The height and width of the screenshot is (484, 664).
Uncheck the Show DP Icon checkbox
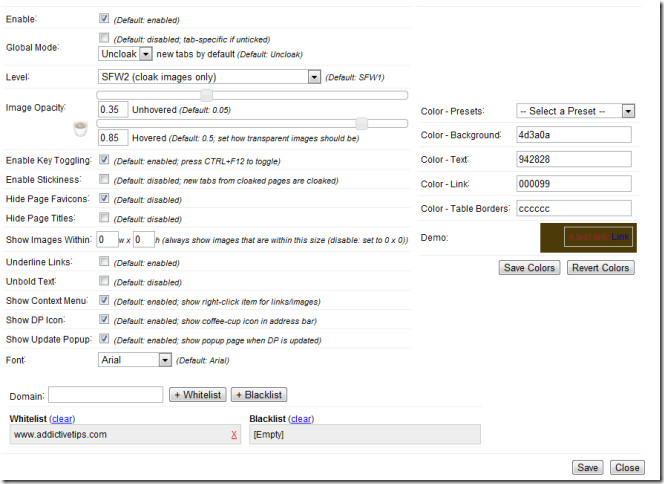pyautogui.click(x=104, y=319)
